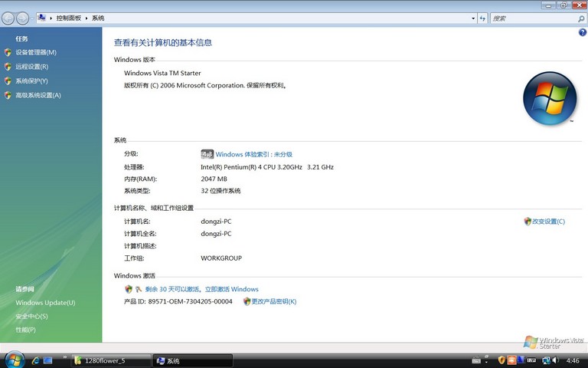The height and width of the screenshot is (368, 588).
Task: Click the volume speaker tray icon
Action: coord(555,360)
